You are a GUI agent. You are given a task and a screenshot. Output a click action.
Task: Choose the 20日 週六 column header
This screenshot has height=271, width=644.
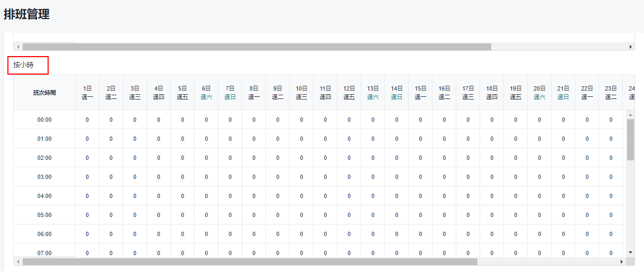[x=539, y=93]
